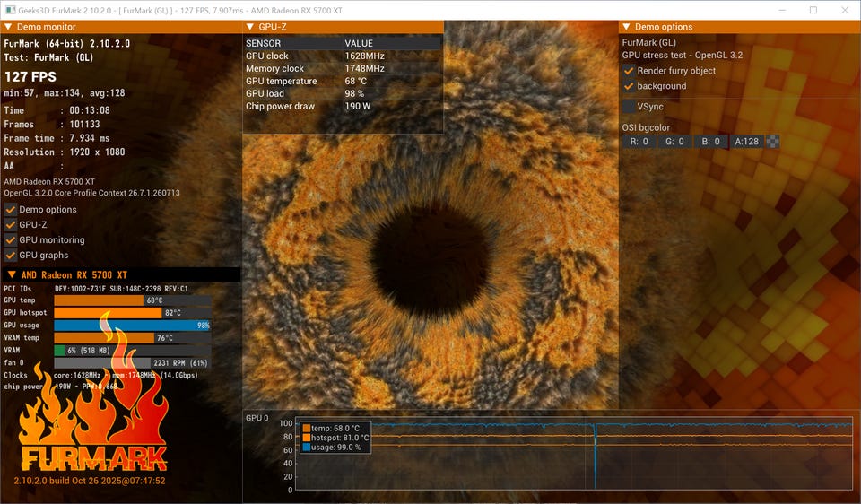Click the R: 0 color field
Screen dimensions: 861x504
pos(639,142)
